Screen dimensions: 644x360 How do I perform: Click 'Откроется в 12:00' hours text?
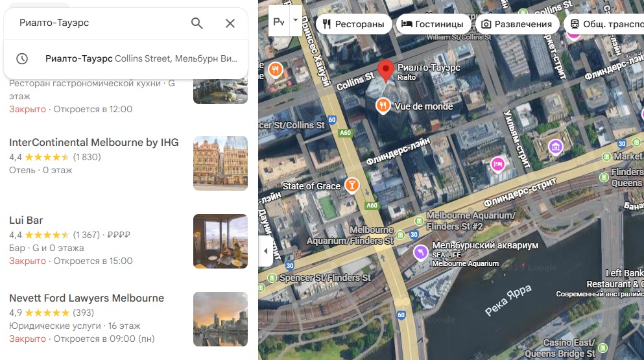point(93,110)
